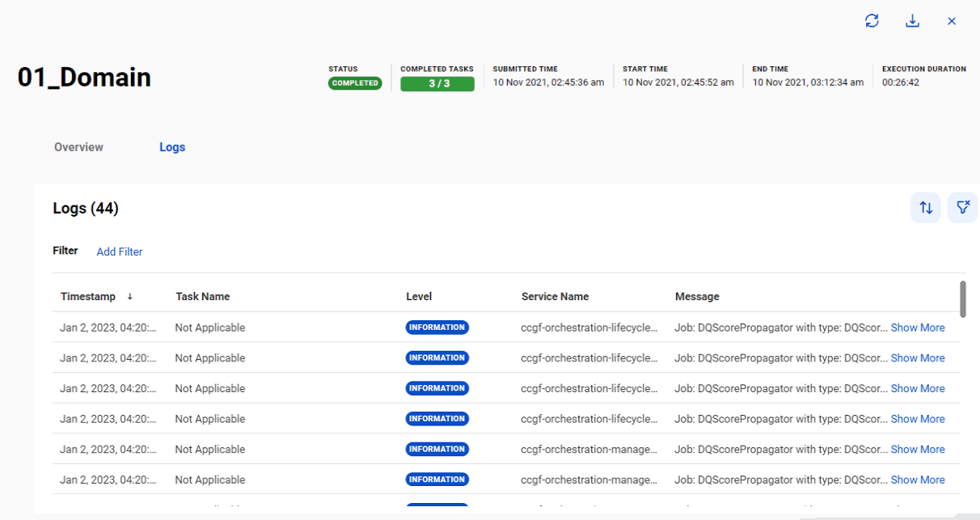Screen dimensions: 980x520
Task: Open the sort logs button
Action: pos(926,208)
